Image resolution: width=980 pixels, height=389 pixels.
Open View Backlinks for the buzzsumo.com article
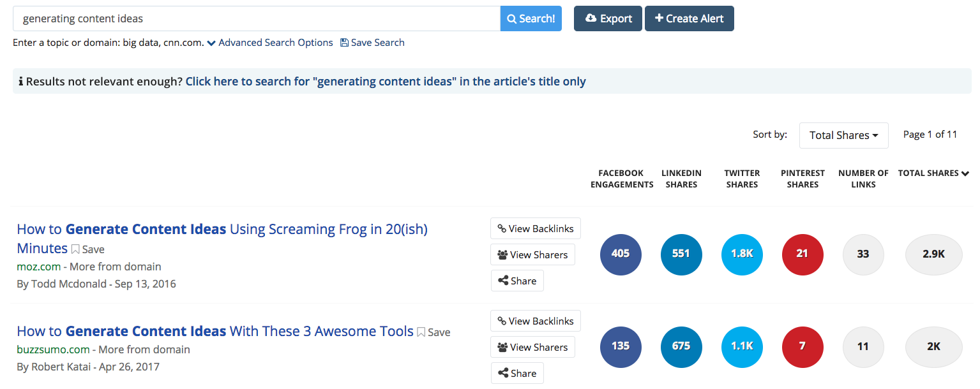click(535, 321)
